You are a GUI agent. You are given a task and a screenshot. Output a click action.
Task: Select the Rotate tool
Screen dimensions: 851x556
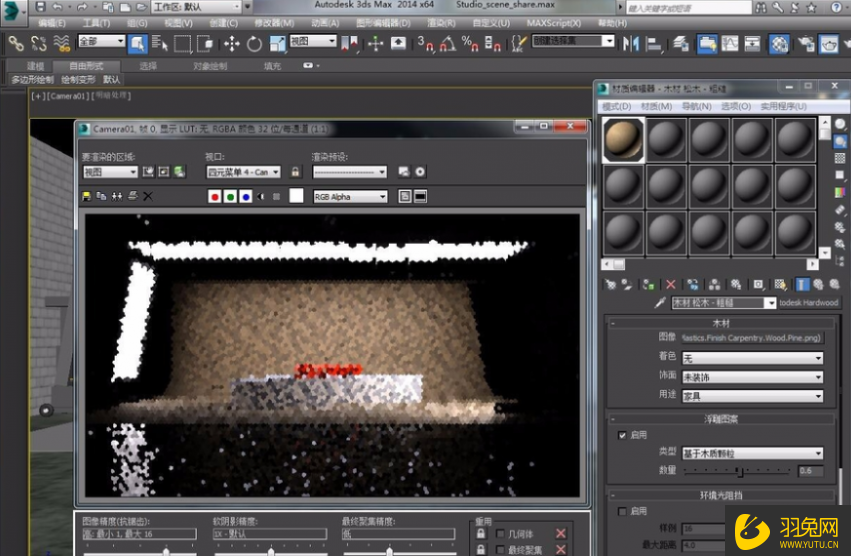coord(254,43)
